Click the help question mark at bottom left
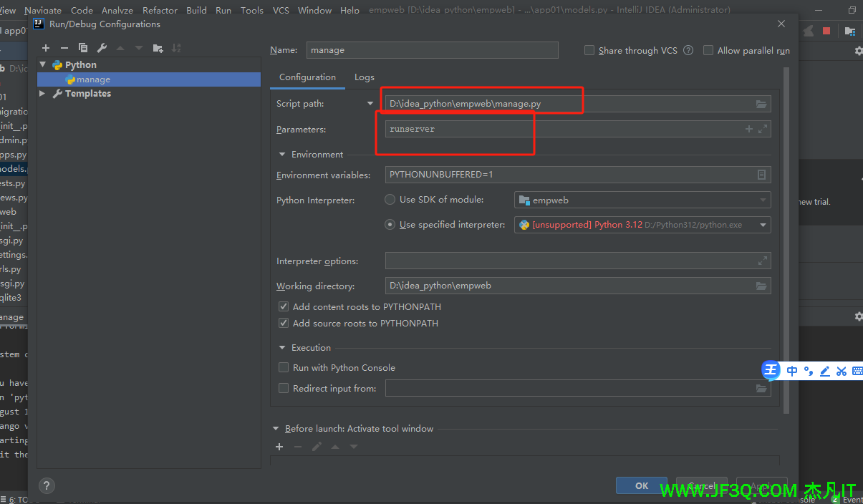This screenshot has height=504, width=863. tap(46, 485)
